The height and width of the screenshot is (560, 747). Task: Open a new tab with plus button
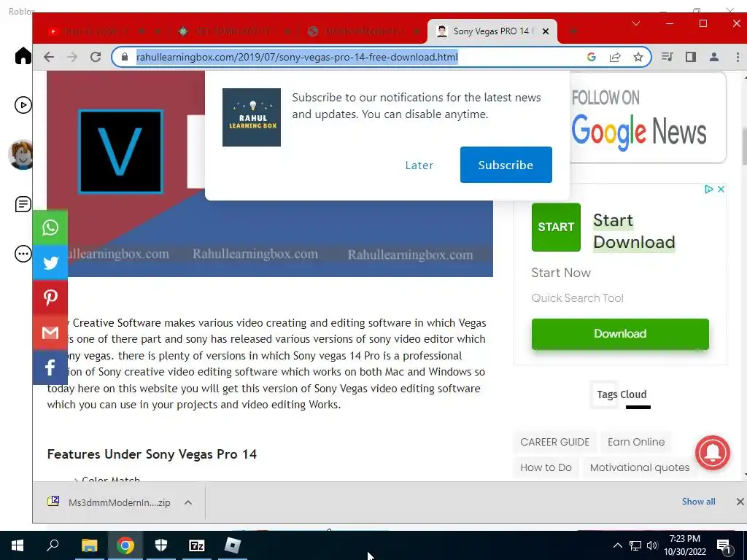tap(573, 31)
